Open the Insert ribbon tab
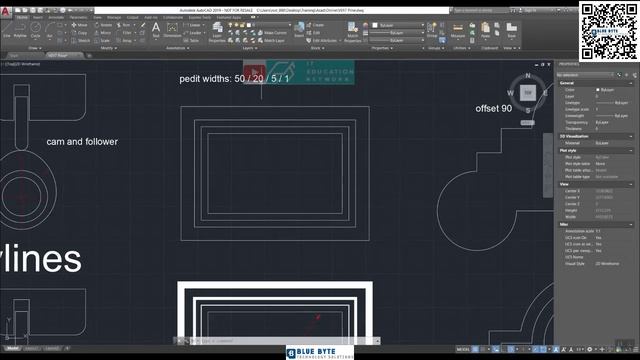640x360 pixels. coord(38,18)
